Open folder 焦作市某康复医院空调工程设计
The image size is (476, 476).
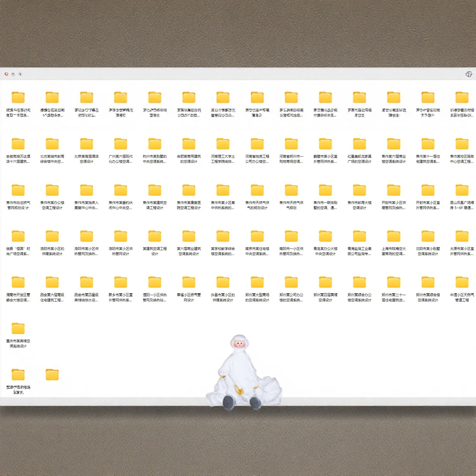coord(189,190)
